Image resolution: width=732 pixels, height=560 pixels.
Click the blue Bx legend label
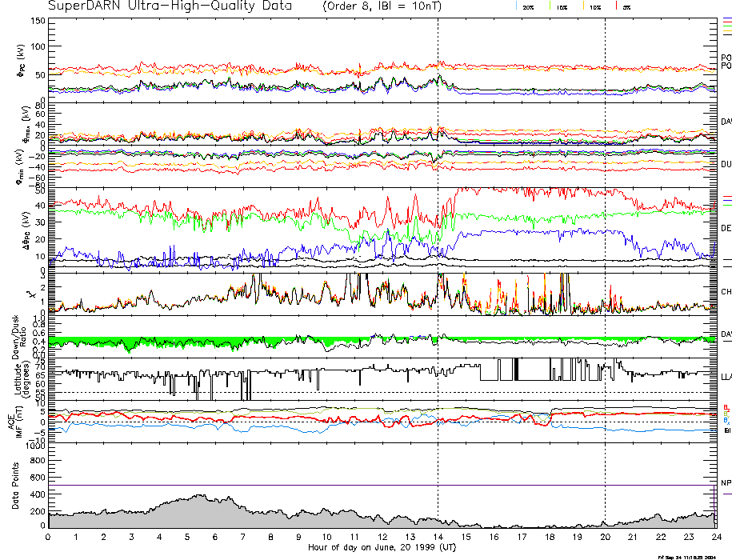click(x=726, y=420)
